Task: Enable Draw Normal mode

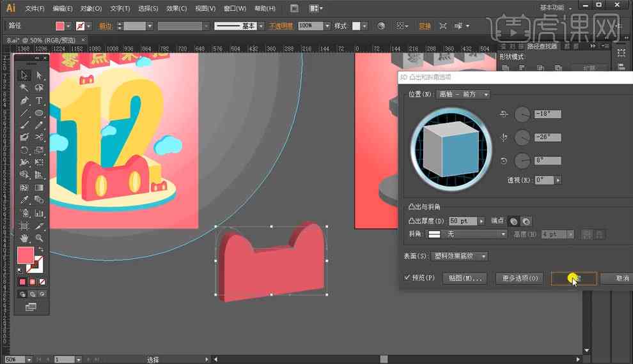Action: [x=22, y=294]
